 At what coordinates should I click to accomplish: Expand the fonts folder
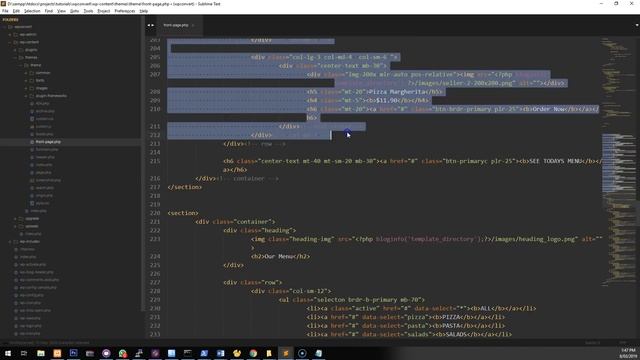click(26, 80)
